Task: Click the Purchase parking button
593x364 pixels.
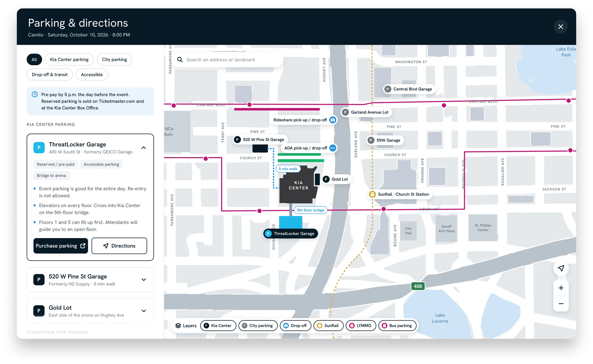Action: (61, 246)
